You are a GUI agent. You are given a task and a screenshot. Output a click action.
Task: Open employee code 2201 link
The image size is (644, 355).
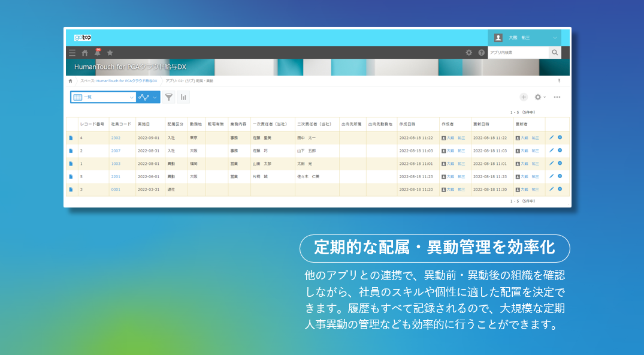(116, 176)
